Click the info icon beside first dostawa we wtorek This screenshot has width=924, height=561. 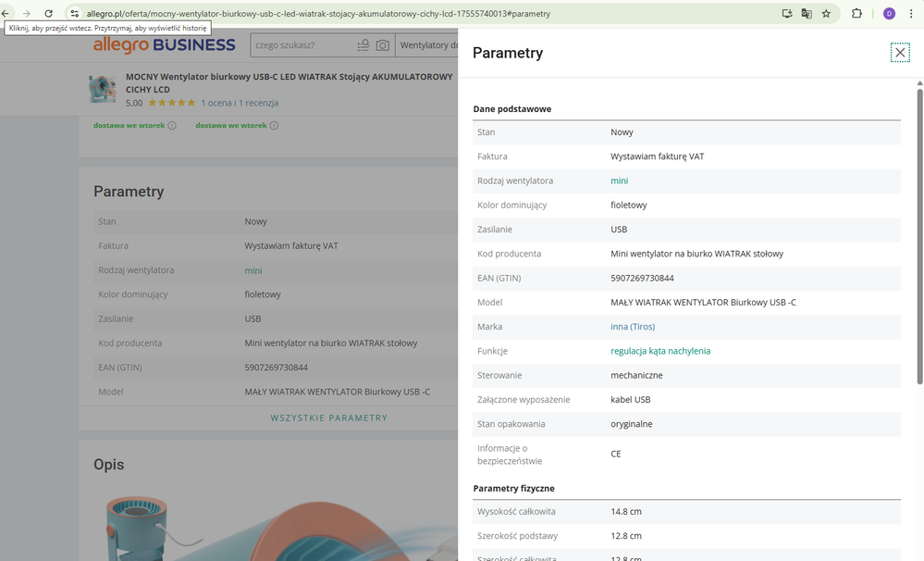pos(172,126)
